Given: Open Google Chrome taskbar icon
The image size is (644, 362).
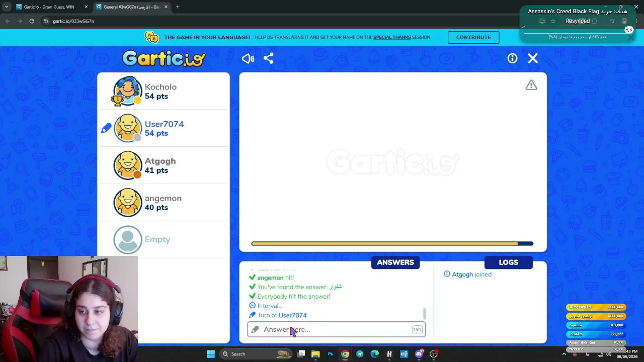Looking at the screenshot, I should click(x=345, y=354).
